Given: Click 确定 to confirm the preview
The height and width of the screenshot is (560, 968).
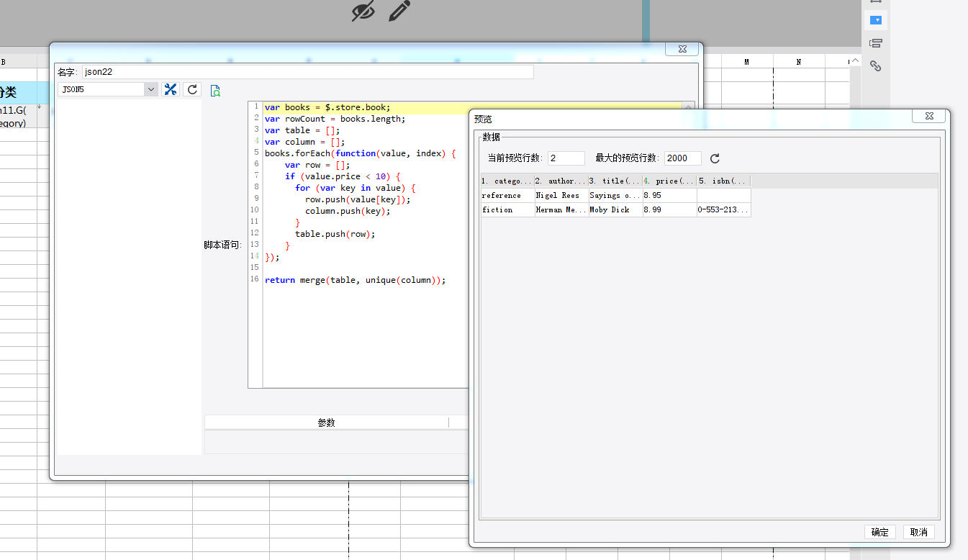Looking at the screenshot, I should point(879,532).
